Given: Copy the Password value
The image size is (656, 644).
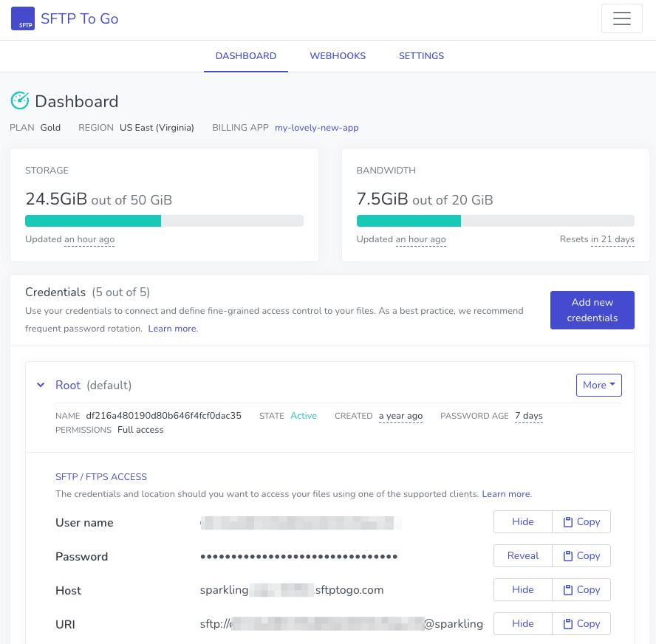Looking at the screenshot, I should click(x=581, y=556).
